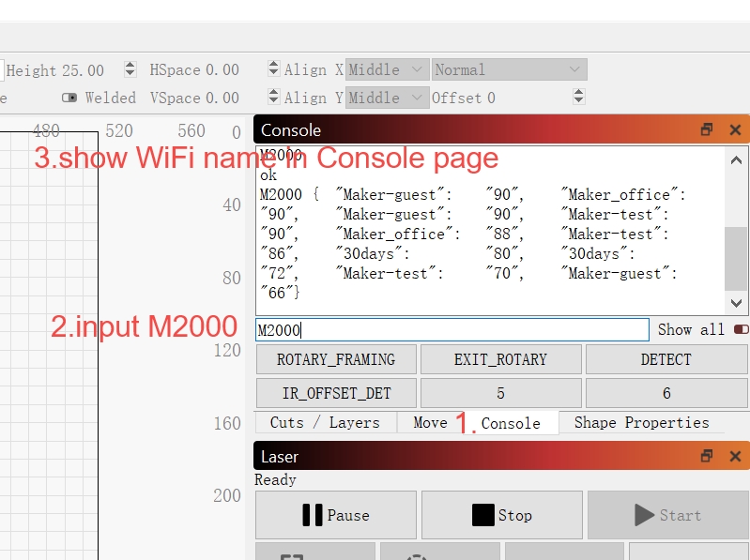
Task: Close the Laser panel
Action: tap(735, 456)
